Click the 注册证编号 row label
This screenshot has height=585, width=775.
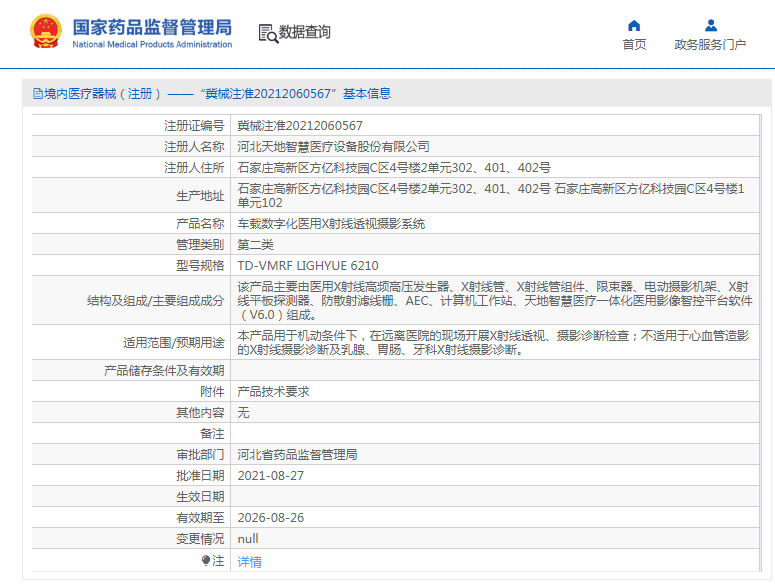tap(194, 125)
